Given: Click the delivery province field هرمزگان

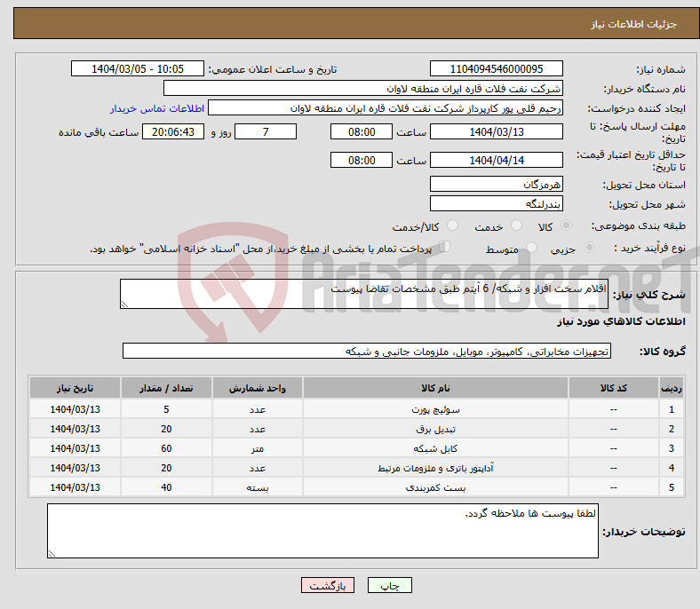Looking at the screenshot, I should [496, 184].
